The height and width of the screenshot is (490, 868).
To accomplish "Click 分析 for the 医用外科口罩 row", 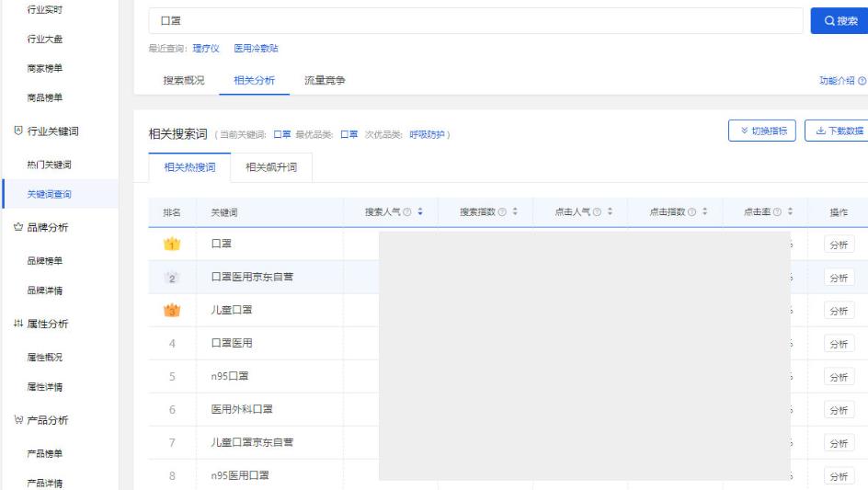I will tap(839, 410).
